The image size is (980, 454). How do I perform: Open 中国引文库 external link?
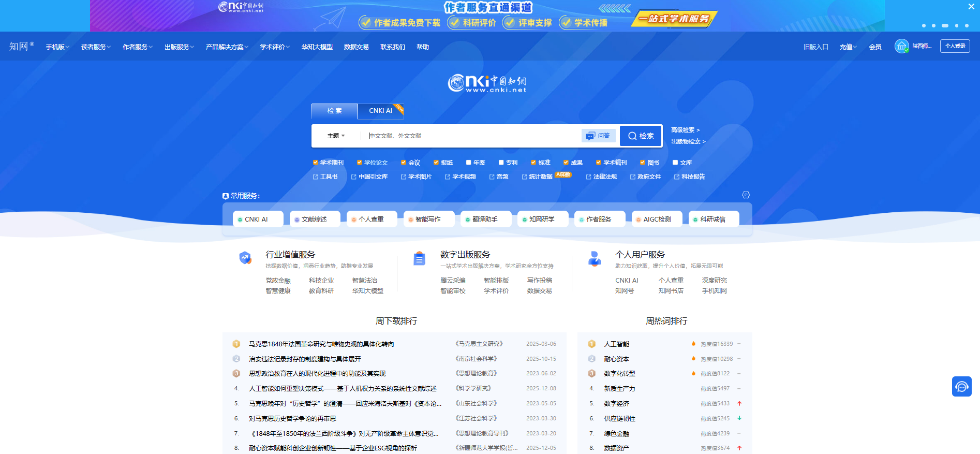click(369, 177)
